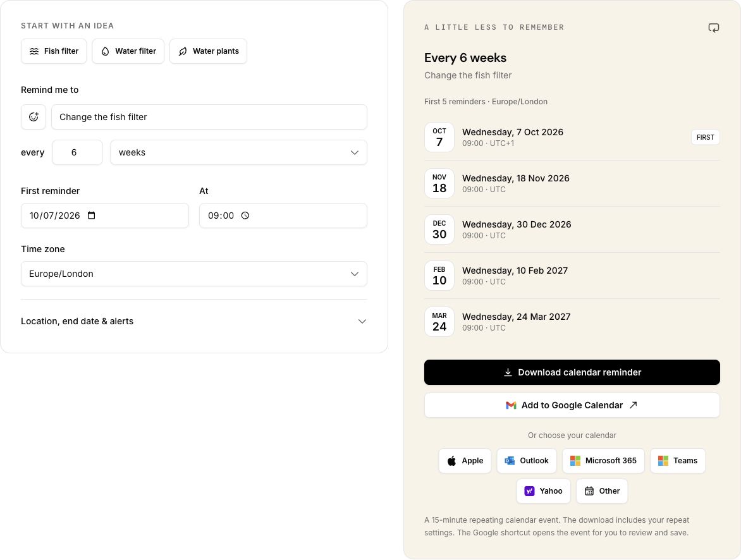Pick the Water plants idea chip
Screen dimensions: 741x560
tap(209, 51)
